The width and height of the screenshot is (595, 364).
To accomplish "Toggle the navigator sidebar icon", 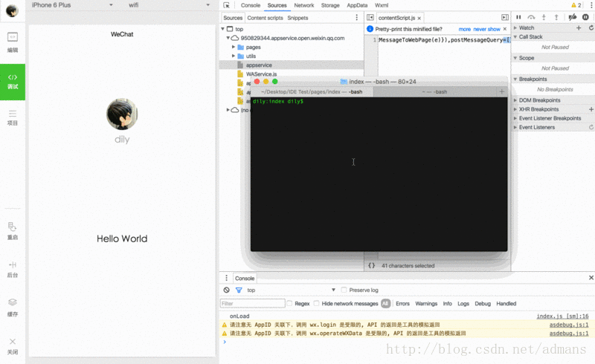I will 370,17.
